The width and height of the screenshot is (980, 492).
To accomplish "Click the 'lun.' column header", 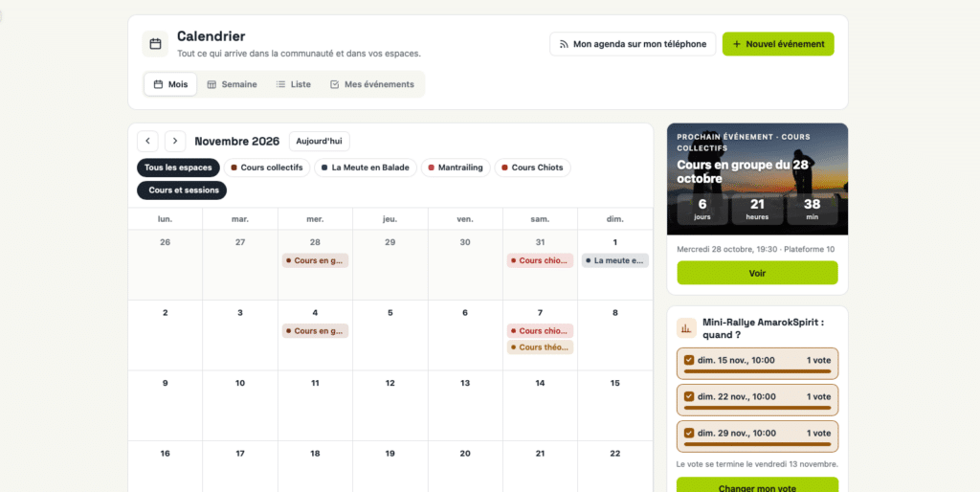I will 165,219.
